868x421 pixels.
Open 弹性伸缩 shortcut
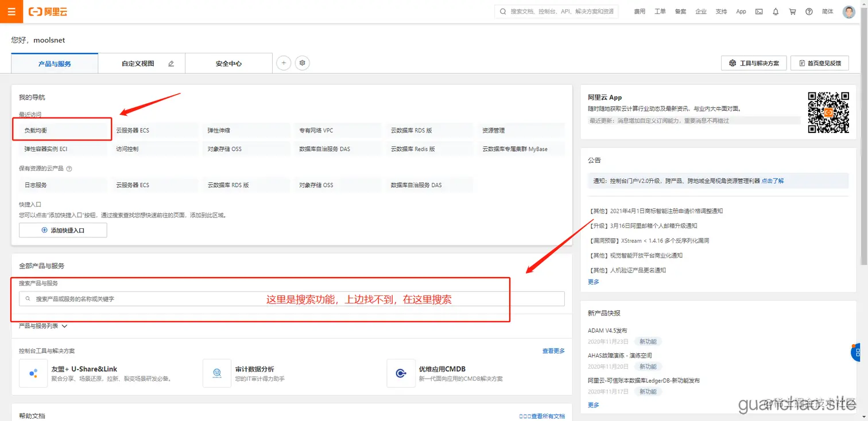click(246, 130)
